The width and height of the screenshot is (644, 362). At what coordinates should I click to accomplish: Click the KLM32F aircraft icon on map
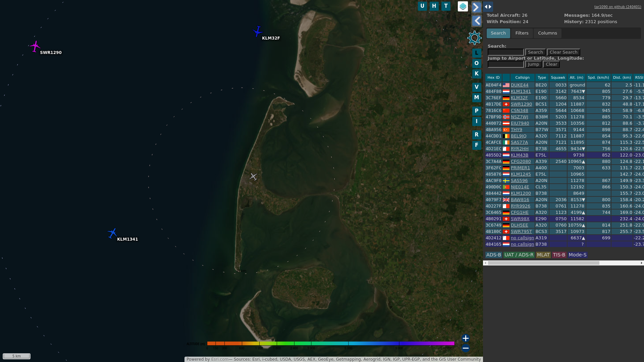pos(258,32)
